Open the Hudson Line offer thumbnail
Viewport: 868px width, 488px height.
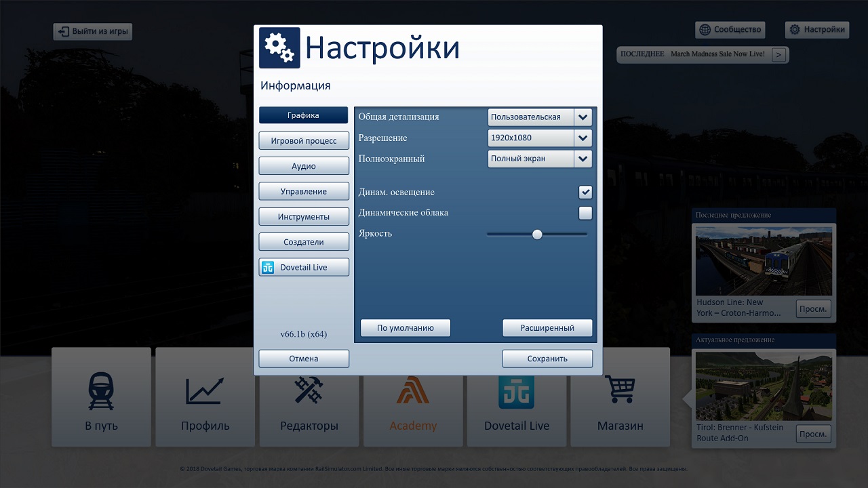coord(764,261)
